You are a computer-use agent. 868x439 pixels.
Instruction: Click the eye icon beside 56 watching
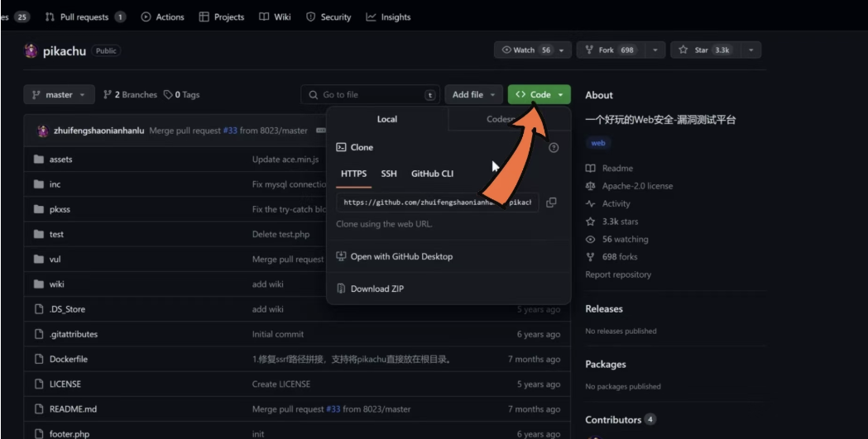pos(591,240)
